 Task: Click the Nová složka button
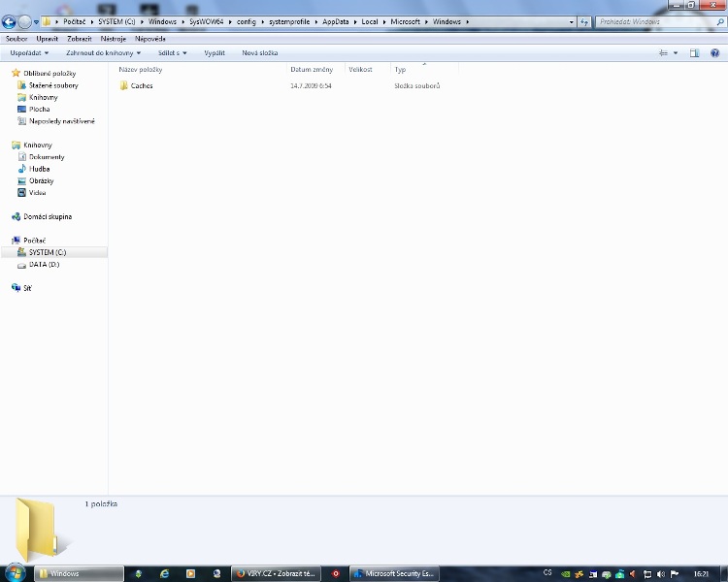pyautogui.click(x=260, y=52)
